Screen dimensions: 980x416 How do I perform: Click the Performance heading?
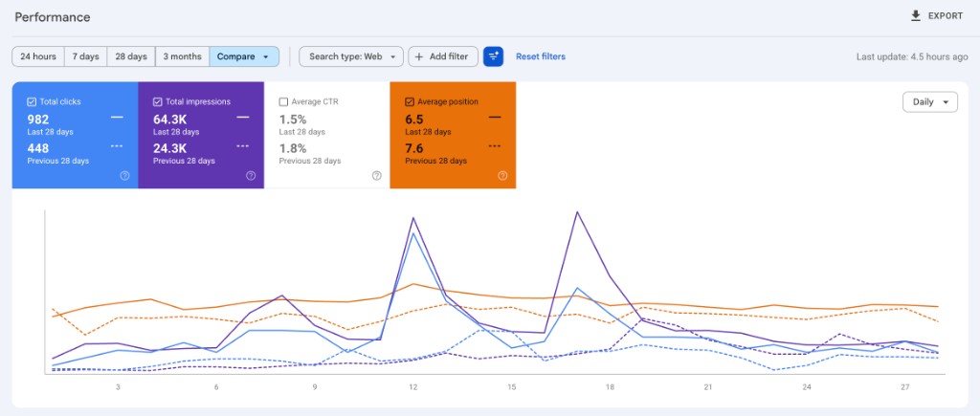53,17
